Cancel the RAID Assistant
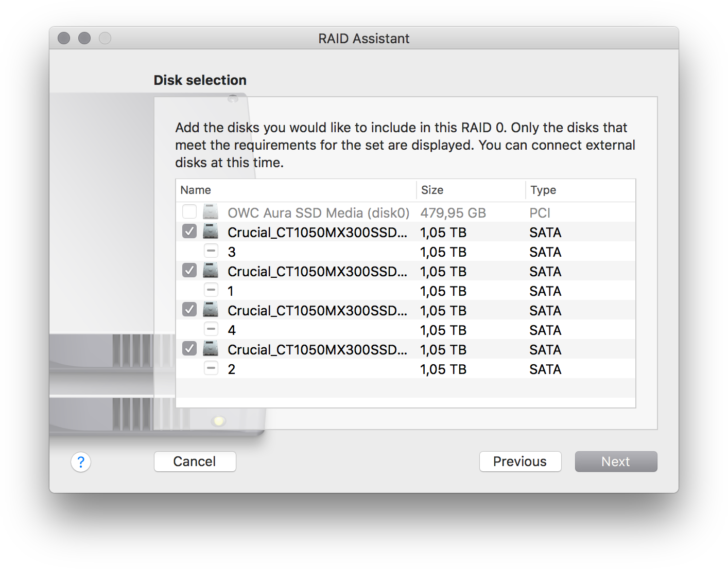 click(x=195, y=461)
